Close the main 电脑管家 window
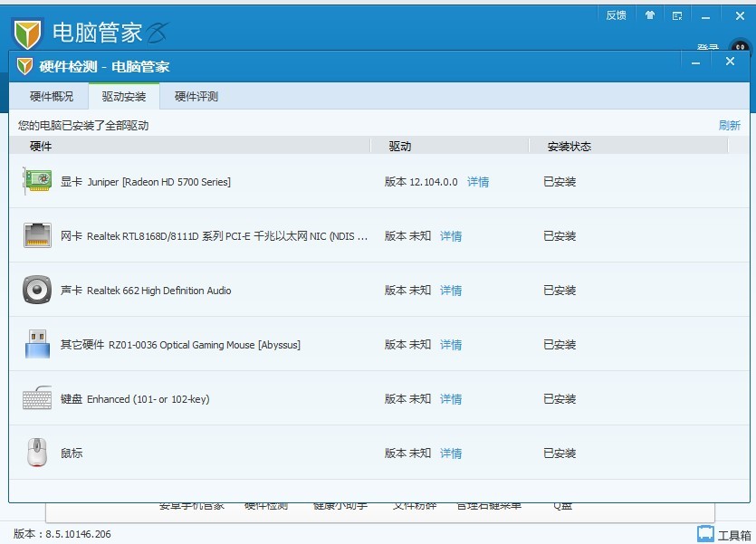 [x=740, y=16]
